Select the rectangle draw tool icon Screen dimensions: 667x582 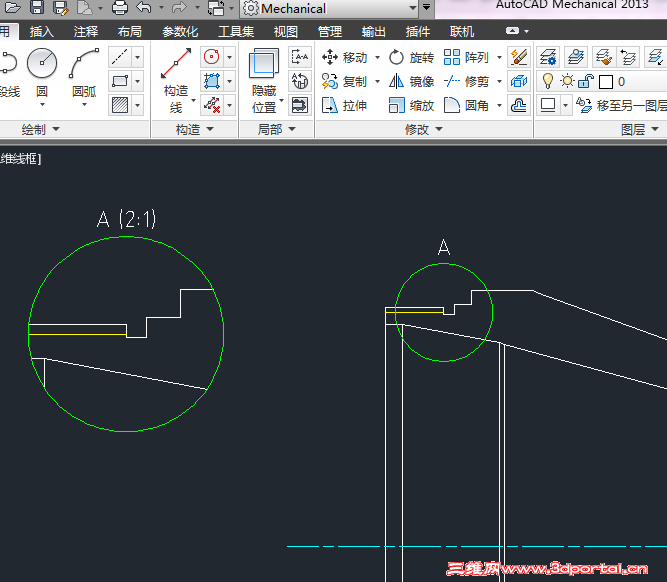tap(120, 81)
